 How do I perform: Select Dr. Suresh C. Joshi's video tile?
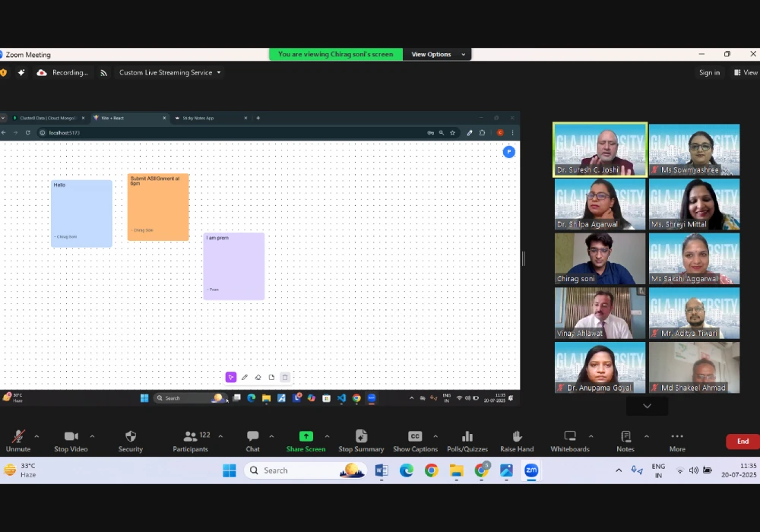pyautogui.click(x=600, y=150)
